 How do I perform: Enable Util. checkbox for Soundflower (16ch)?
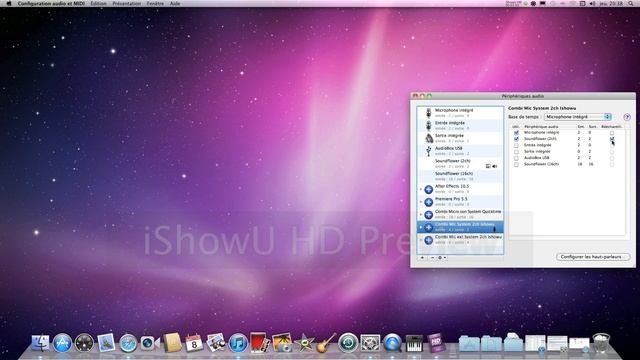pos(516,164)
